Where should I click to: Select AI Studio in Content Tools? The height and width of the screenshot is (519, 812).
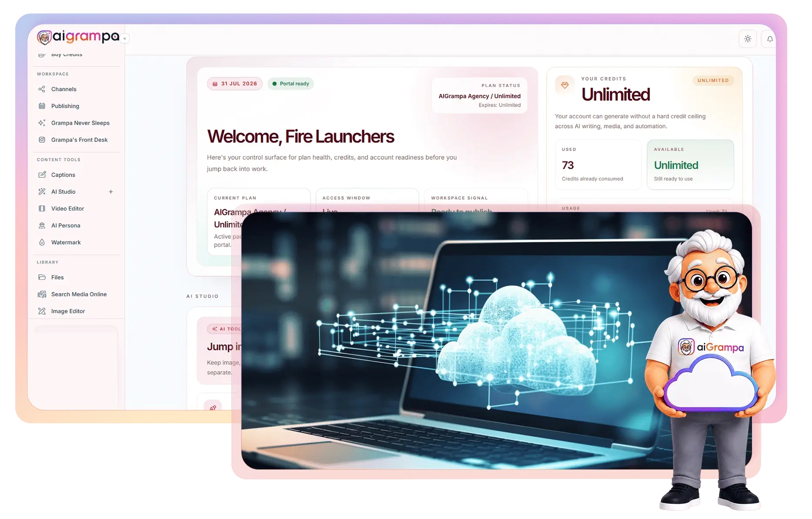(63, 192)
